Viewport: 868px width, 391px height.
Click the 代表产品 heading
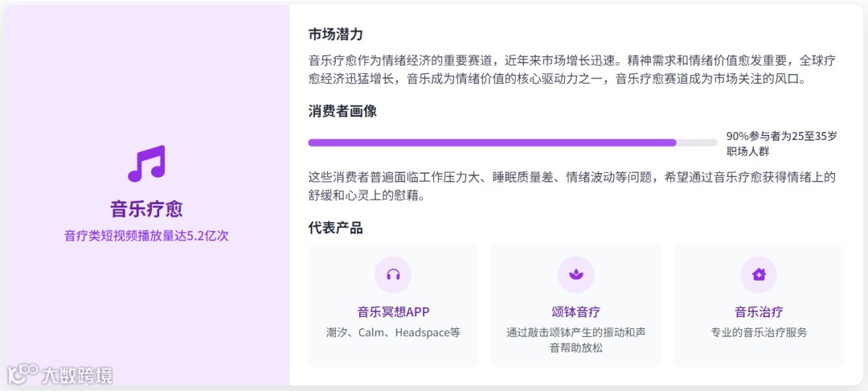(x=335, y=228)
